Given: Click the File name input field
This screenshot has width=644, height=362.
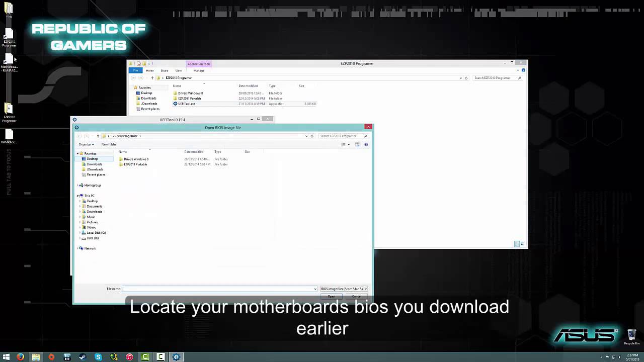Looking at the screenshot, I should pyautogui.click(x=218, y=289).
